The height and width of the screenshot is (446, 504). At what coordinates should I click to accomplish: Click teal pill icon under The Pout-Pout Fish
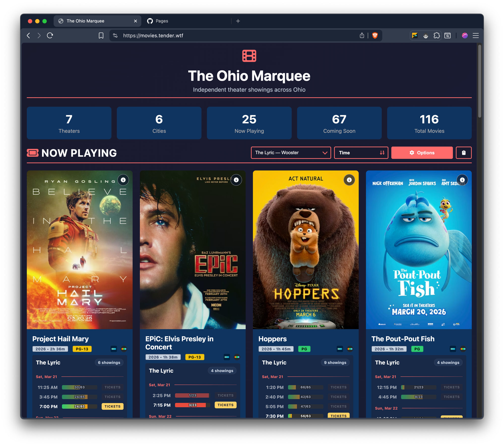point(453,349)
